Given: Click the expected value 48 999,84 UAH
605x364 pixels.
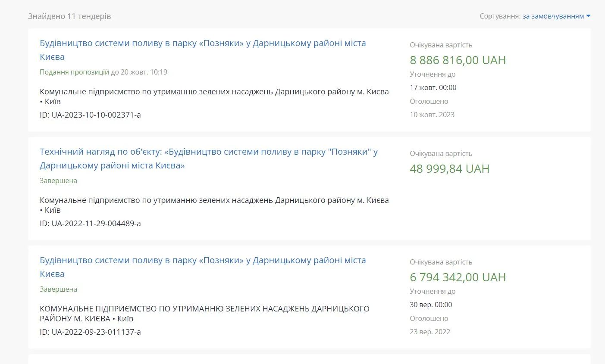Looking at the screenshot, I should click(449, 169).
